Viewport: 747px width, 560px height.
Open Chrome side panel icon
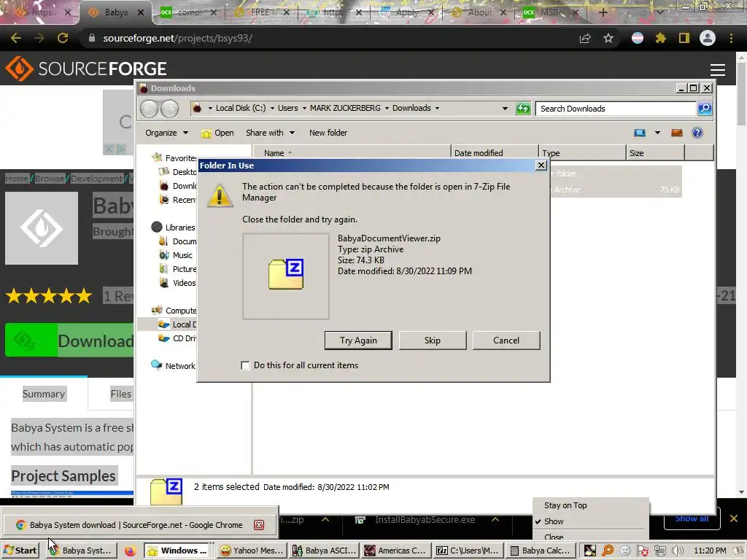click(684, 38)
